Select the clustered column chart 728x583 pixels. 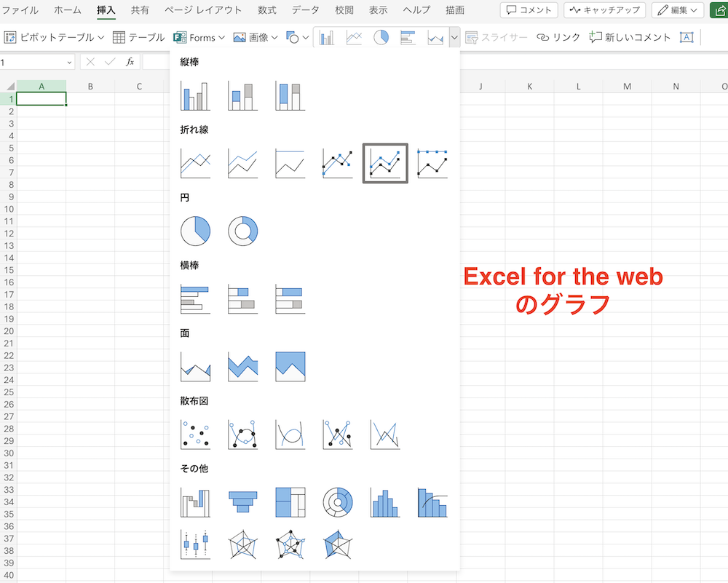coord(196,95)
